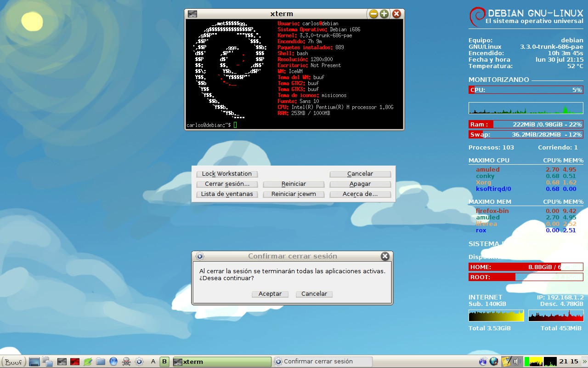
Task: Click the HOME disk usage bar
Action: pyautogui.click(x=526, y=267)
